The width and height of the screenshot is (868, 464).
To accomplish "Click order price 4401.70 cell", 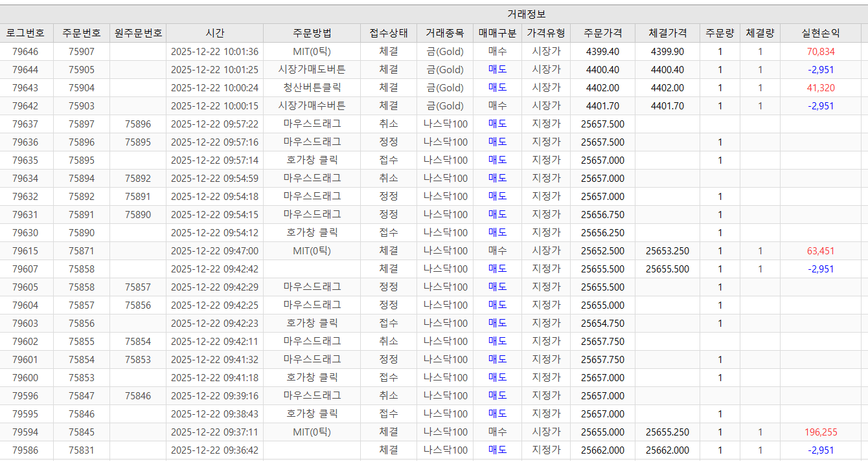I will [x=602, y=106].
